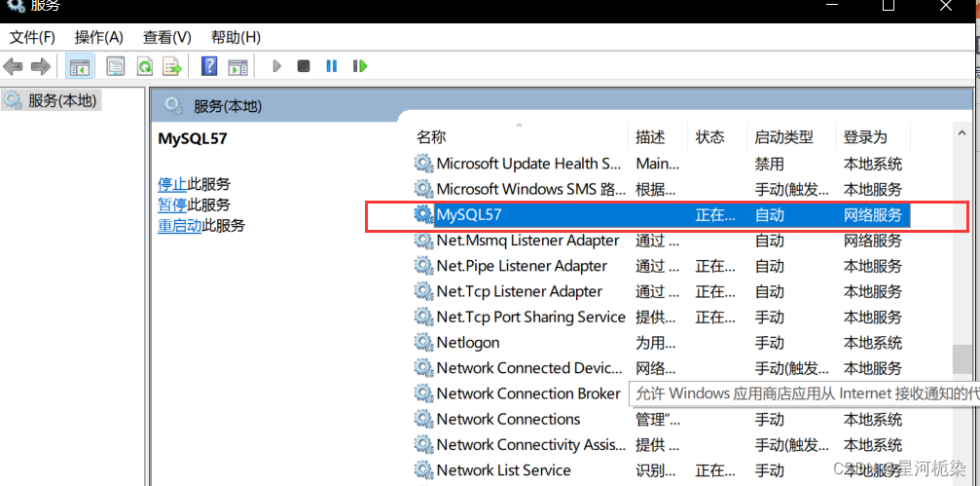Select Network Connected Devices service name
Screen dimensions: 980x486
(528, 368)
